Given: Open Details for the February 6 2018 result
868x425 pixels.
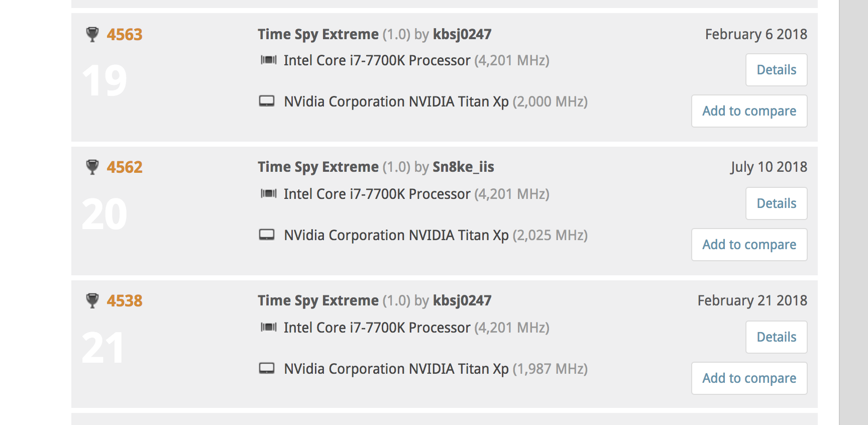Looking at the screenshot, I should coord(777,70).
